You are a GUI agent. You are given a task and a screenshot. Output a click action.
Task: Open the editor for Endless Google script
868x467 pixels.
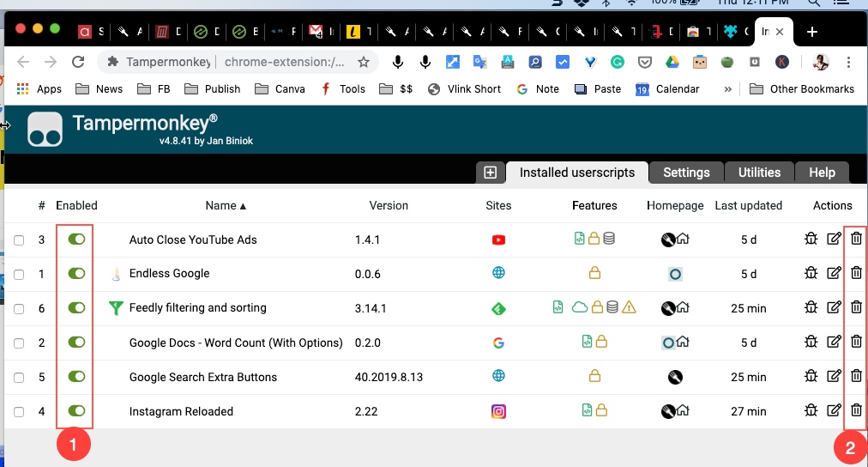[x=834, y=273]
